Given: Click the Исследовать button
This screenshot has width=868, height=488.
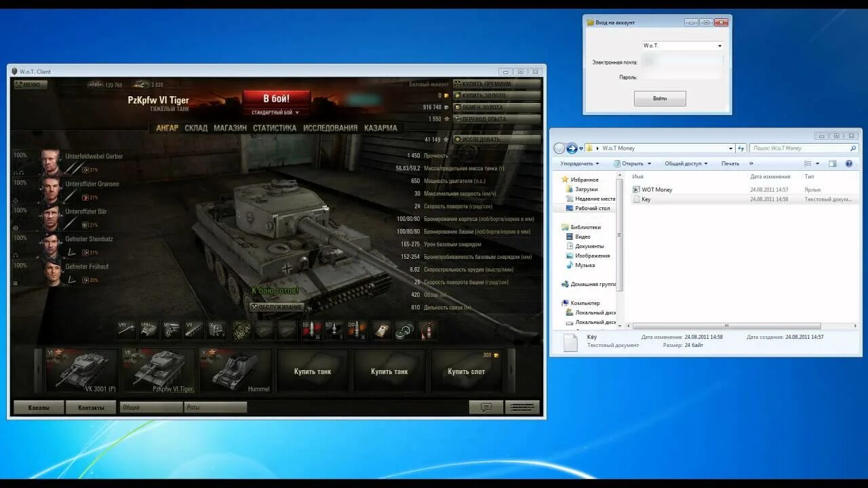Looking at the screenshot, I should (x=497, y=140).
